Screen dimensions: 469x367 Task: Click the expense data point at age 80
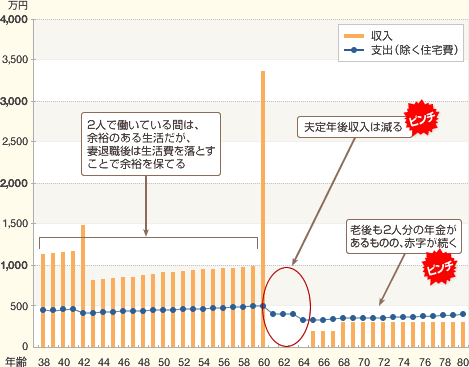(x=463, y=314)
